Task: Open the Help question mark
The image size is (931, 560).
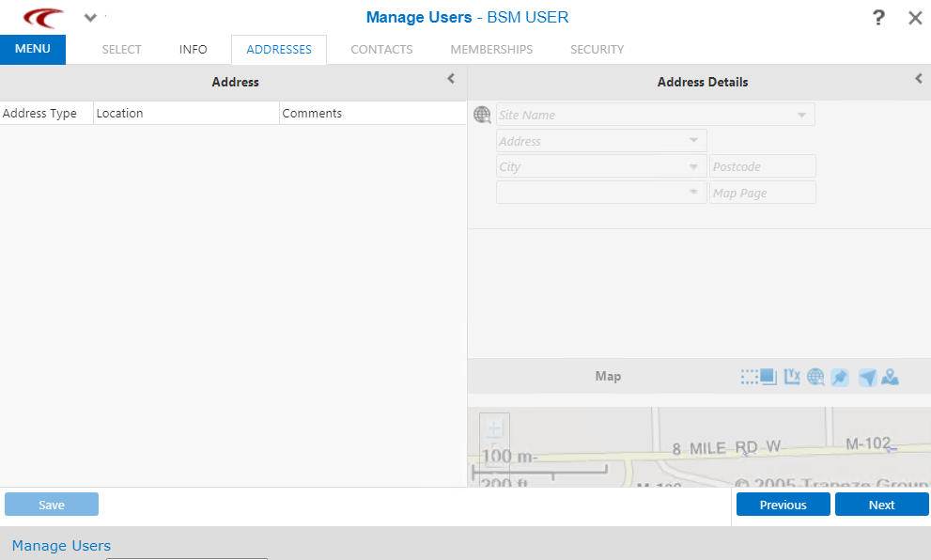Action: (x=878, y=17)
